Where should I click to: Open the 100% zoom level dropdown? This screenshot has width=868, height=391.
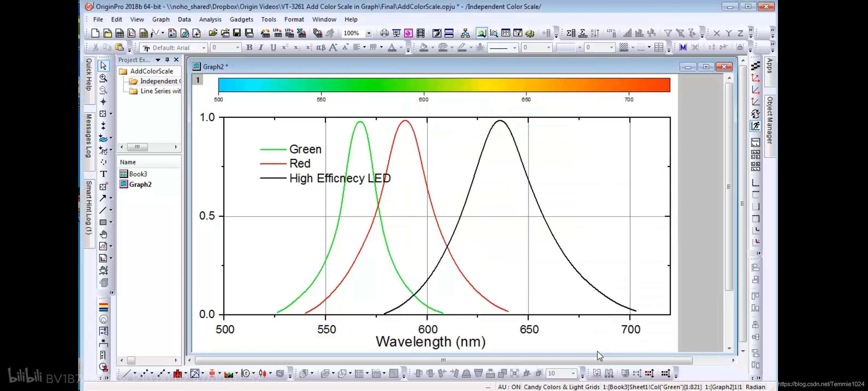coord(369,33)
